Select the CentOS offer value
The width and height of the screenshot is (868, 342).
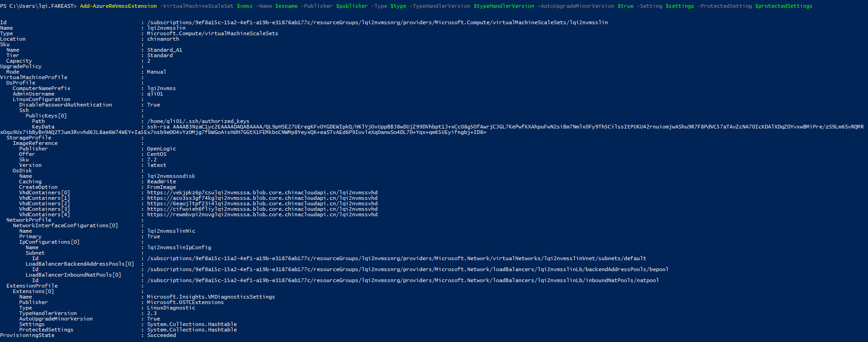[x=157, y=154]
